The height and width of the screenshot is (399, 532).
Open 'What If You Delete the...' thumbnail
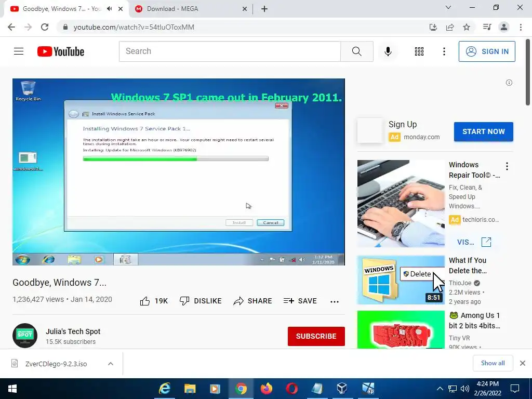pyautogui.click(x=401, y=280)
